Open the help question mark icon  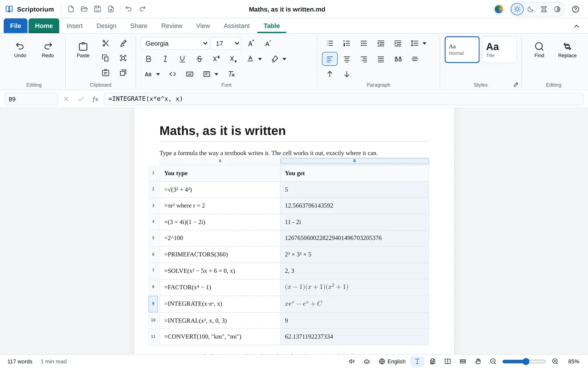(576, 9)
